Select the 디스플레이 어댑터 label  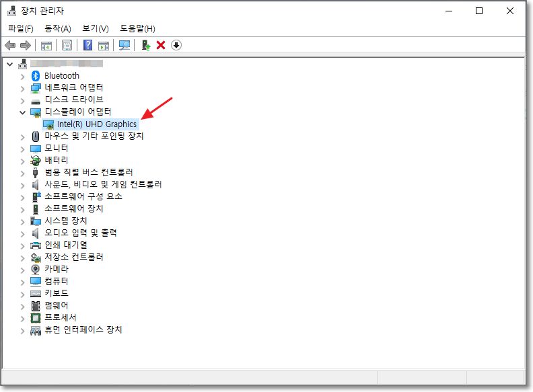tap(78, 112)
